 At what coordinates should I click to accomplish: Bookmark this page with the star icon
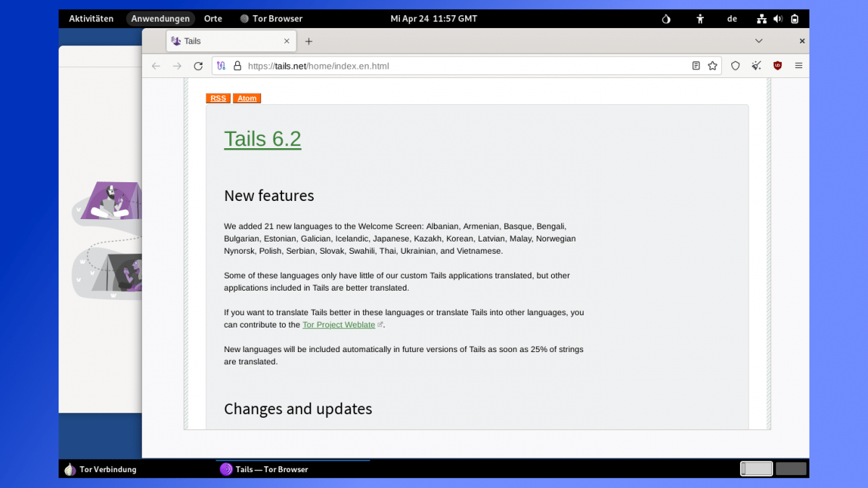(x=712, y=66)
